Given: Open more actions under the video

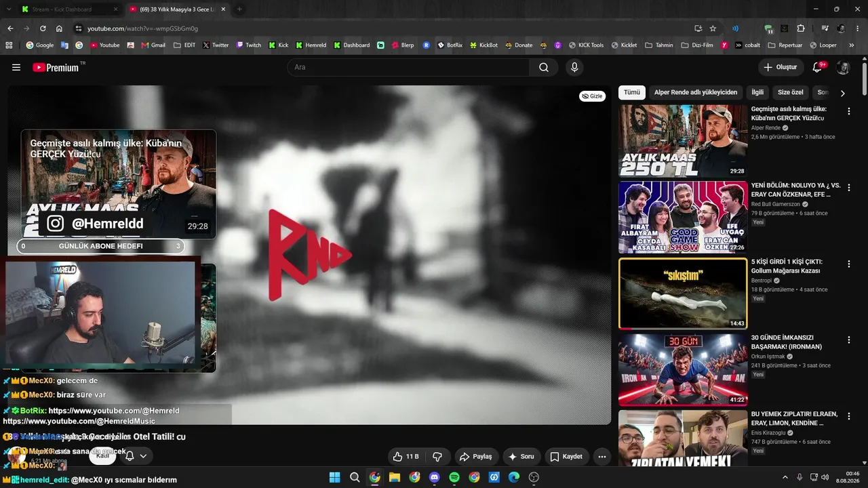Looking at the screenshot, I should (x=601, y=457).
